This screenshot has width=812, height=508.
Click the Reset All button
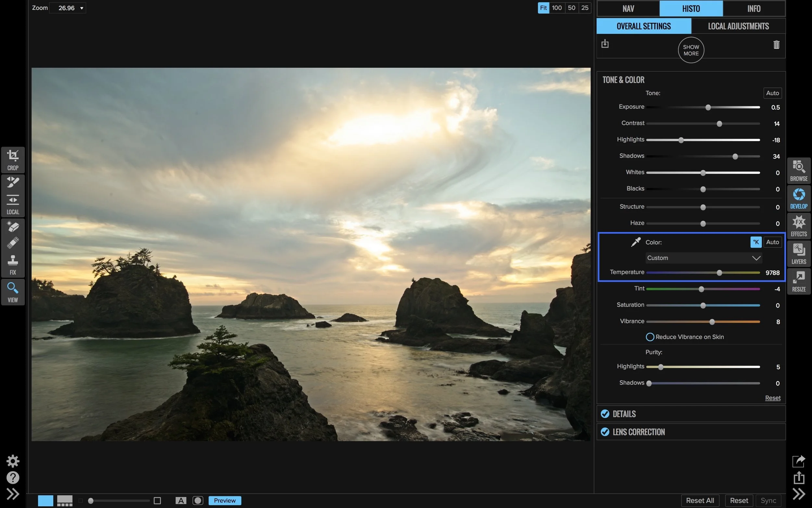(700, 501)
